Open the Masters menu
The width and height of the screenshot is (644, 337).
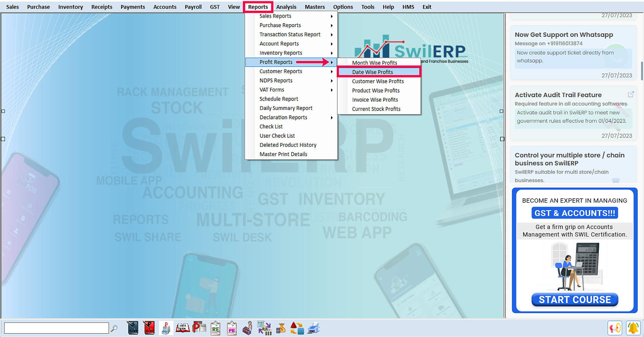[x=315, y=7]
